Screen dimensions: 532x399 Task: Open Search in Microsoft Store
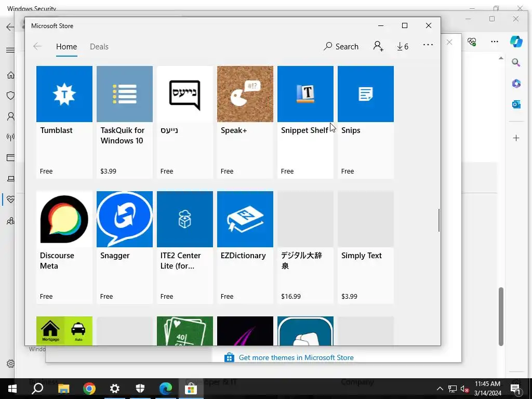pos(341,46)
